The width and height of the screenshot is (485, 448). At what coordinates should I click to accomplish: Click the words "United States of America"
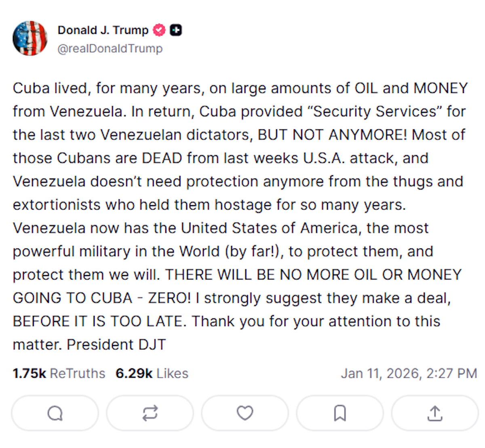(269, 228)
